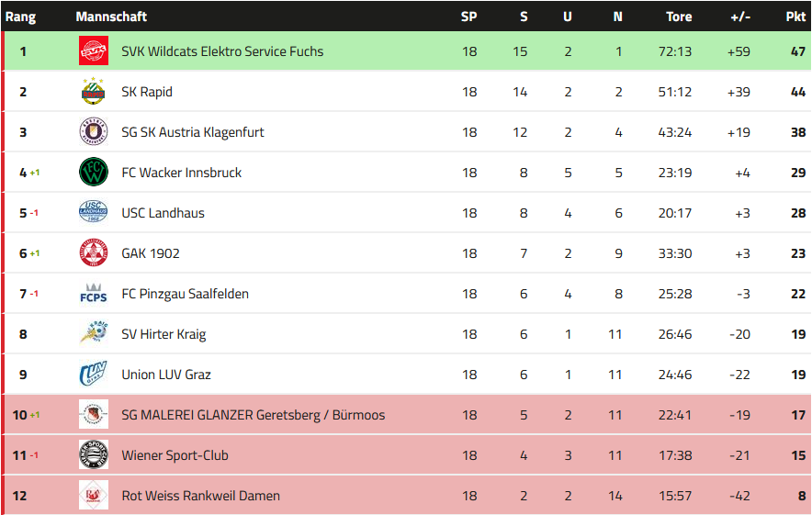Click the Austria Klagenfurt club crest
Screen dimensions: 812x515
coord(93,132)
